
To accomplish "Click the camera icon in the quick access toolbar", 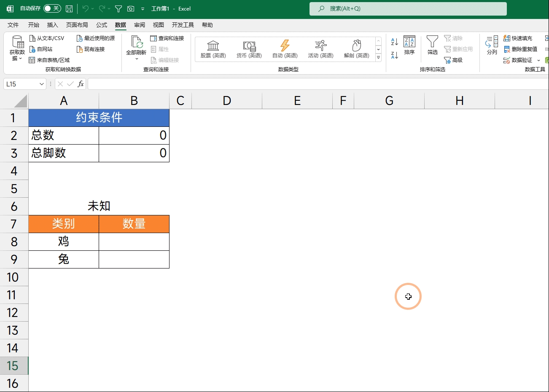I will click(131, 8).
